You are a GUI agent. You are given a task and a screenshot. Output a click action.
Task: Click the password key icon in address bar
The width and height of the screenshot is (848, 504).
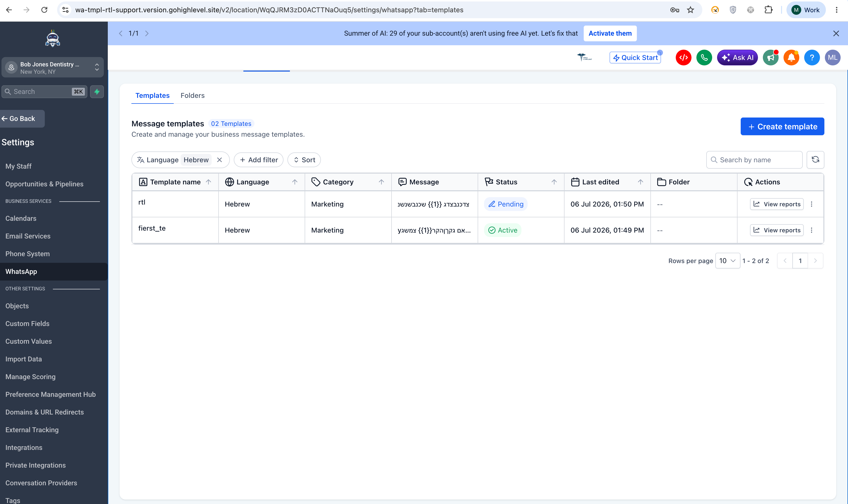[674, 10]
